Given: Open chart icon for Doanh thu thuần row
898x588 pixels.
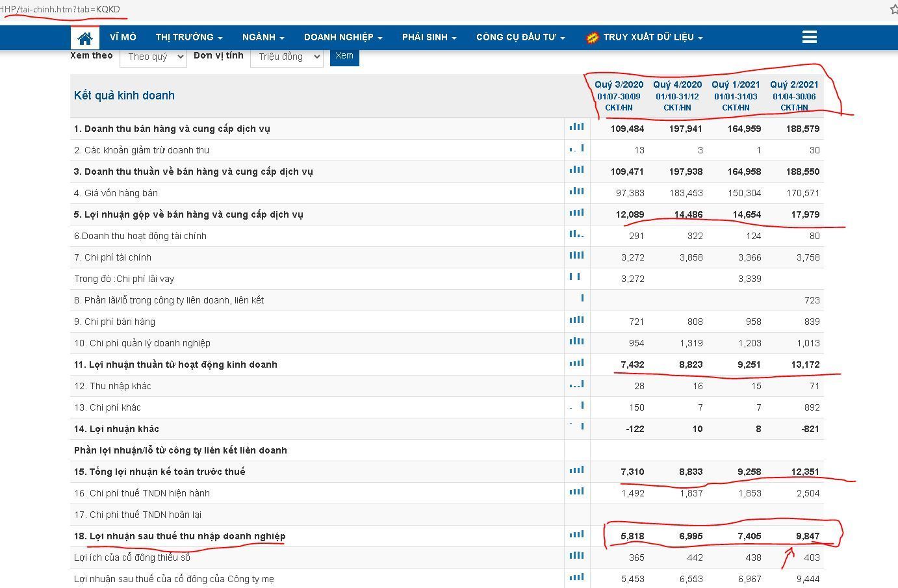Looking at the screenshot, I should (x=576, y=170).
